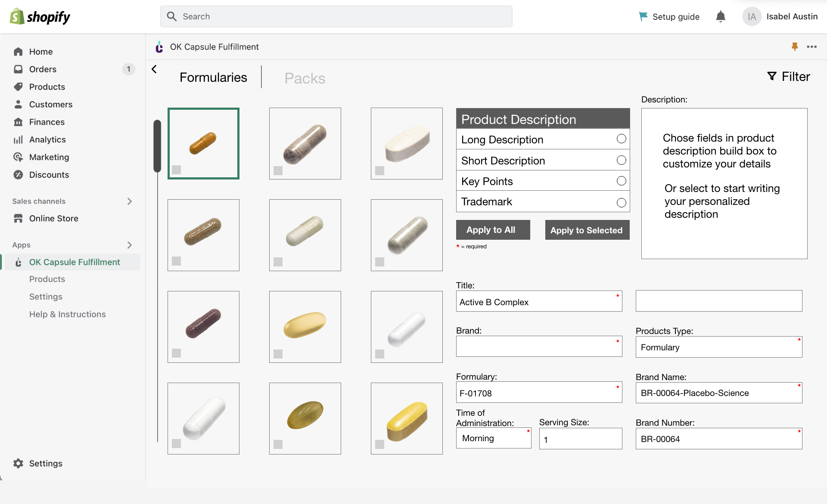Click the orange pin icon
The image size is (827, 504).
(795, 46)
